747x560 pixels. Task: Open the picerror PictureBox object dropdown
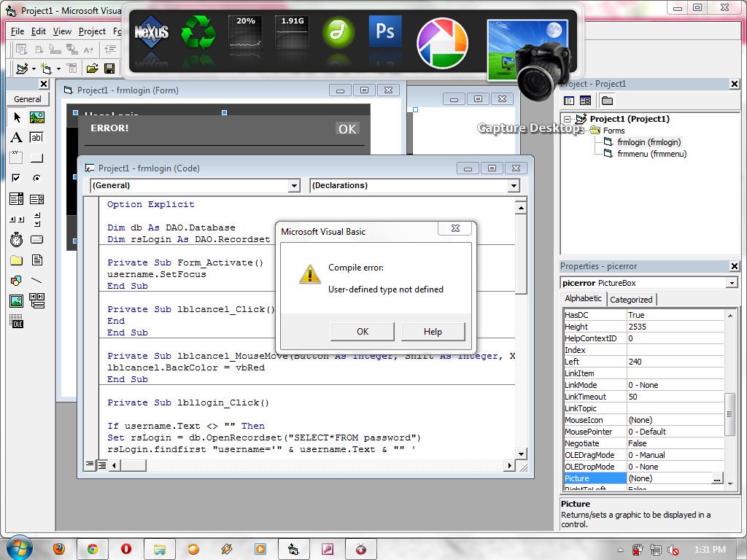point(732,283)
